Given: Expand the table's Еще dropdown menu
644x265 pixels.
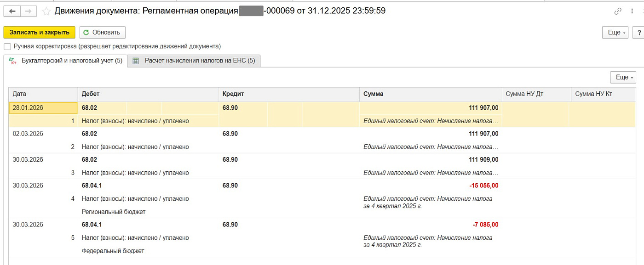Looking at the screenshot, I should coord(623,77).
